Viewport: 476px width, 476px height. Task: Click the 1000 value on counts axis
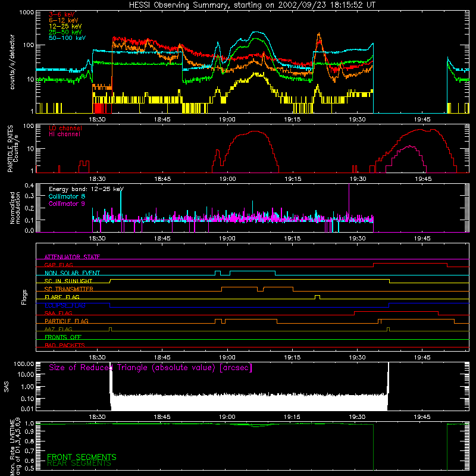[27, 12]
